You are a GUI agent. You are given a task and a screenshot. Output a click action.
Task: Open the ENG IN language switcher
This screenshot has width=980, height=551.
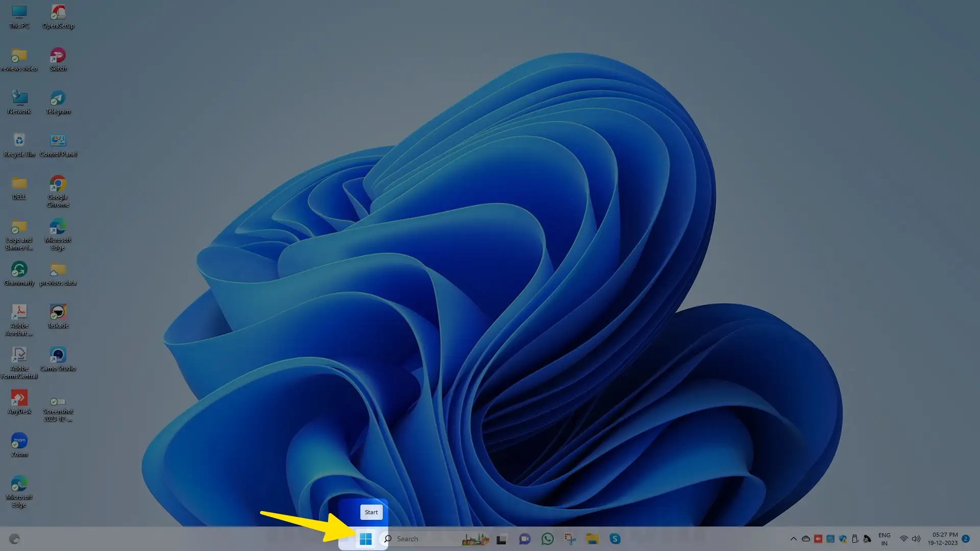[884, 539]
